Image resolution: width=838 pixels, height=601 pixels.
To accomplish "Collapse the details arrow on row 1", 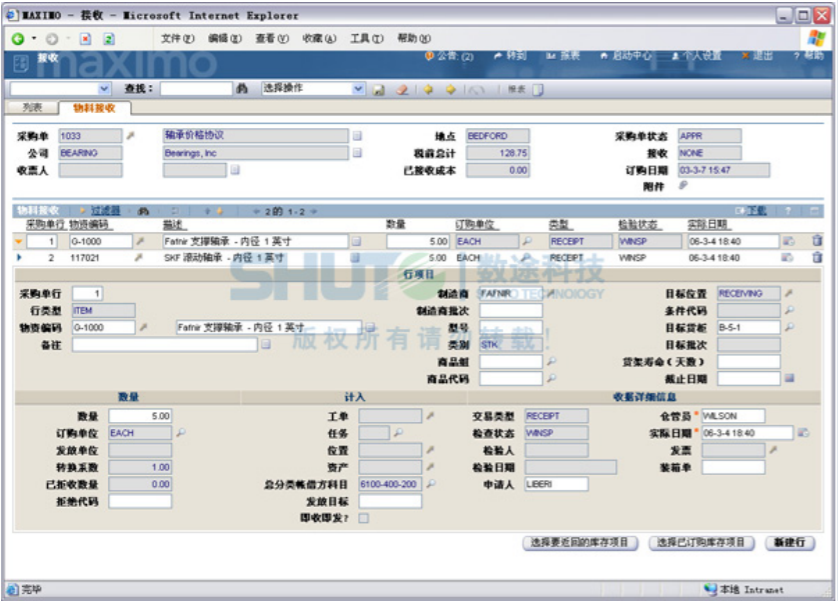I will [x=19, y=241].
